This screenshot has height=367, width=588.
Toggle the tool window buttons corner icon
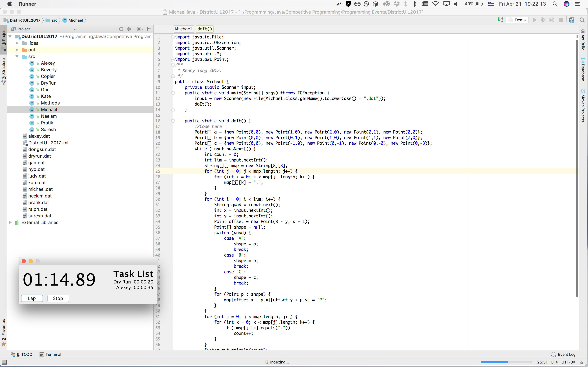point(4,362)
